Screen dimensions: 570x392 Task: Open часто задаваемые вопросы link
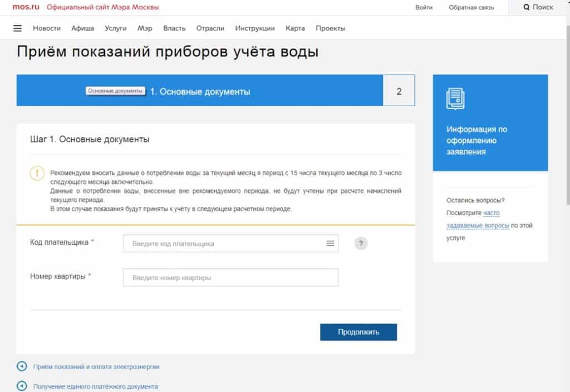coord(478,219)
